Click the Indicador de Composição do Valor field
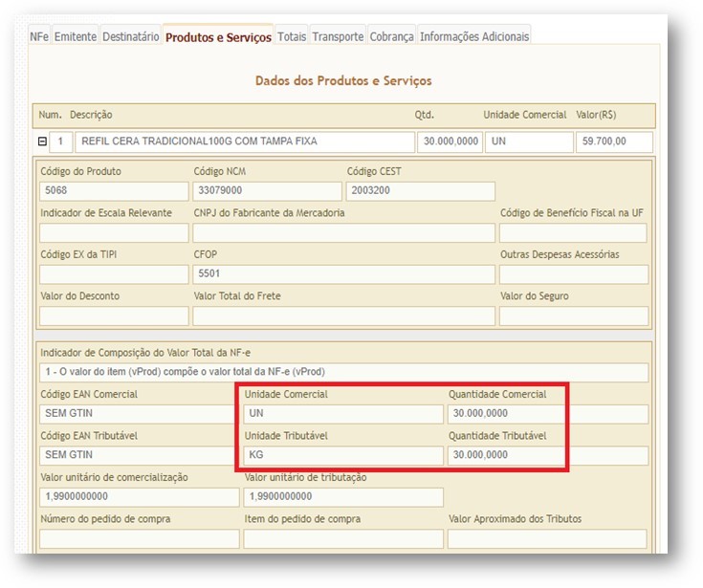 click(x=344, y=372)
